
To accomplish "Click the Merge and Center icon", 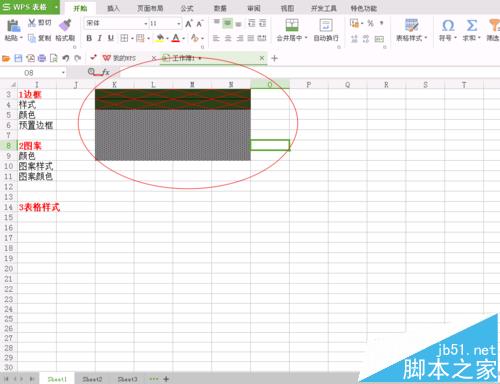I will pos(292,25).
